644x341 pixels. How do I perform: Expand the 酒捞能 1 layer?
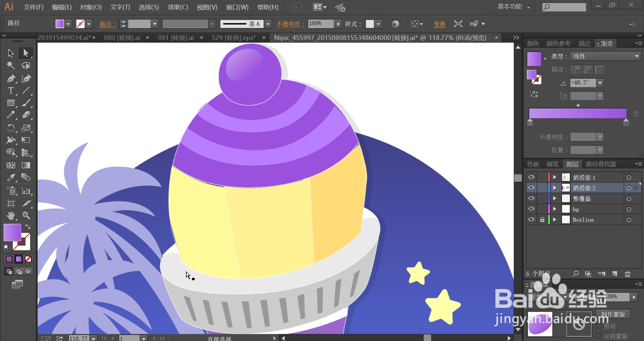pos(555,177)
